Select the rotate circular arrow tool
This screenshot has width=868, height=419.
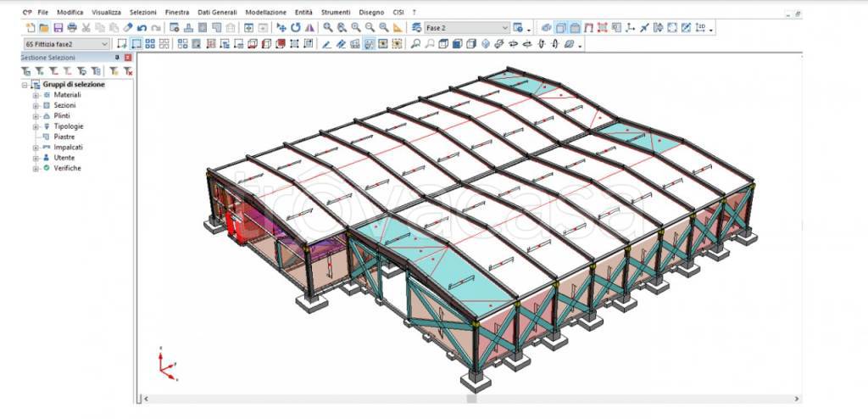[296, 28]
